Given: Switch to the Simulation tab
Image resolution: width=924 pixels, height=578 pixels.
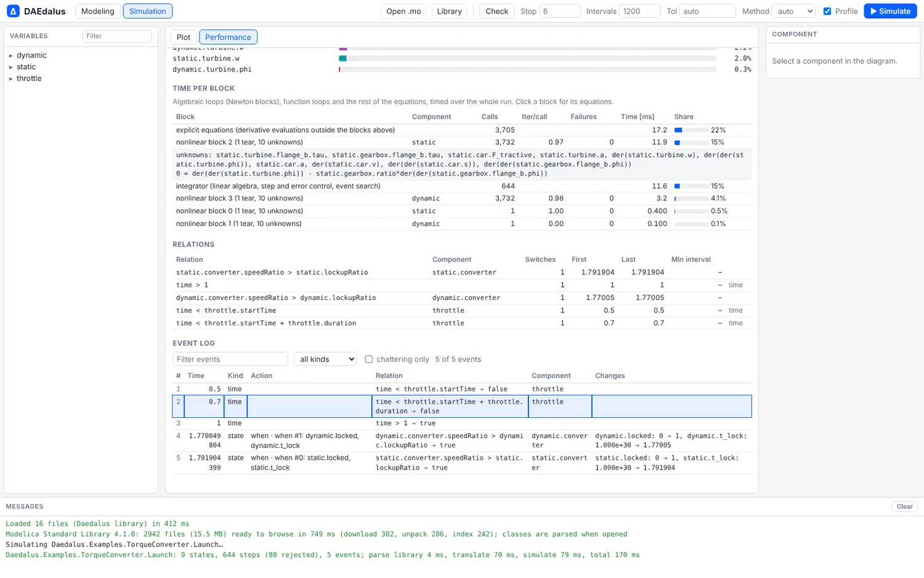Looking at the screenshot, I should pos(148,11).
